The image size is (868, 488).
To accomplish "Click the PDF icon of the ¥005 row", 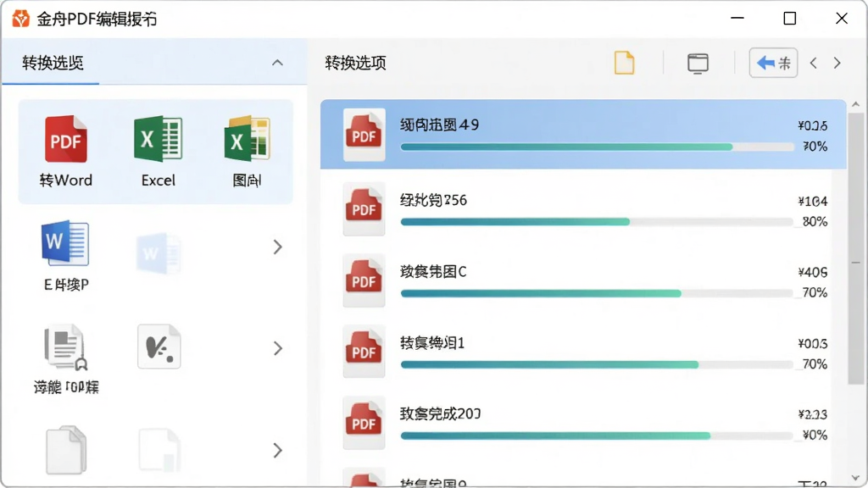I will (364, 352).
